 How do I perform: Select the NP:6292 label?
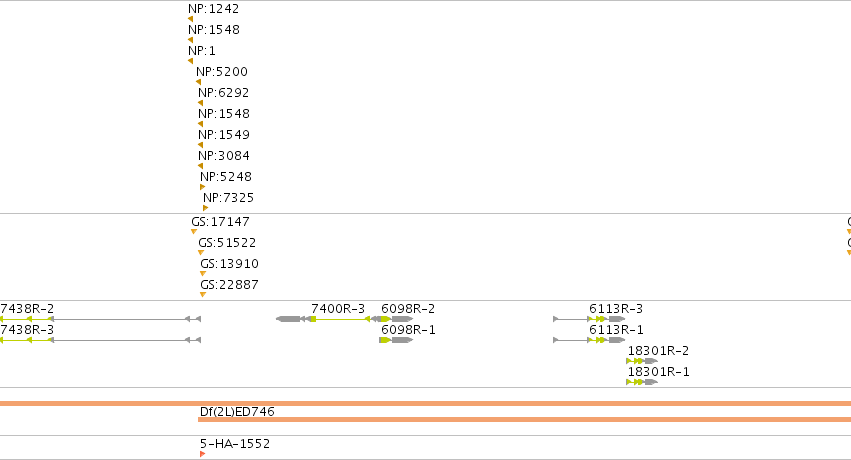[224, 93]
